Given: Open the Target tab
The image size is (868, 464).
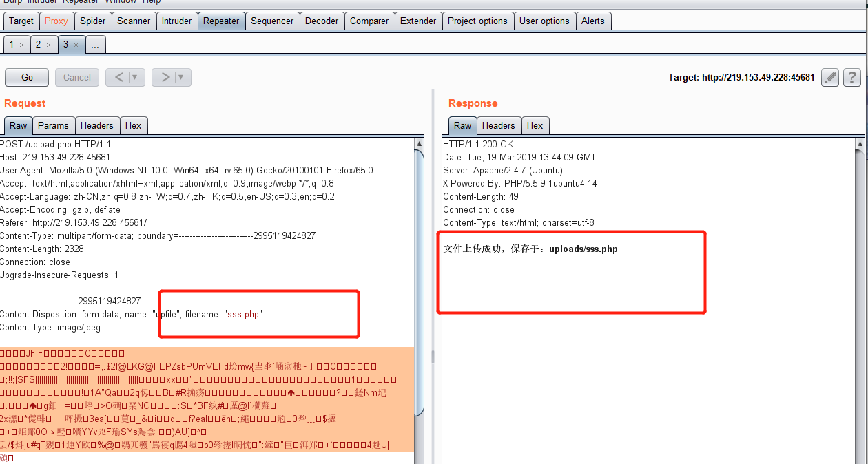Looking at the screenshot, I should click(21, 21).
